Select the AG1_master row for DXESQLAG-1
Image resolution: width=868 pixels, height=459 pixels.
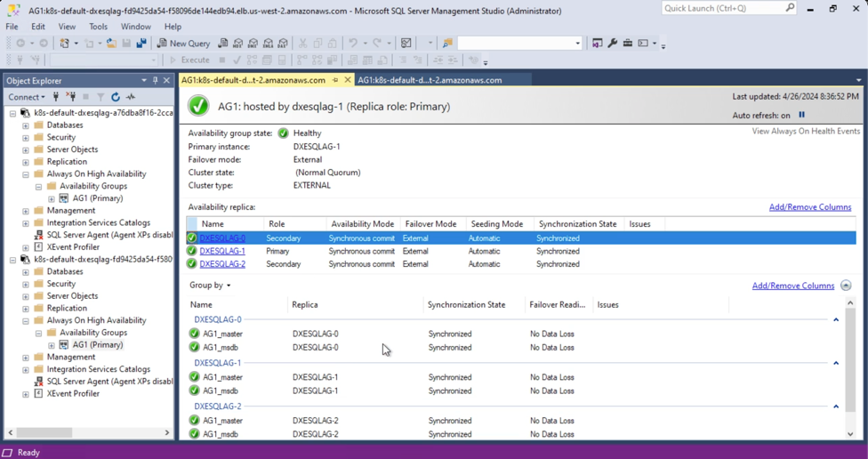515,377
